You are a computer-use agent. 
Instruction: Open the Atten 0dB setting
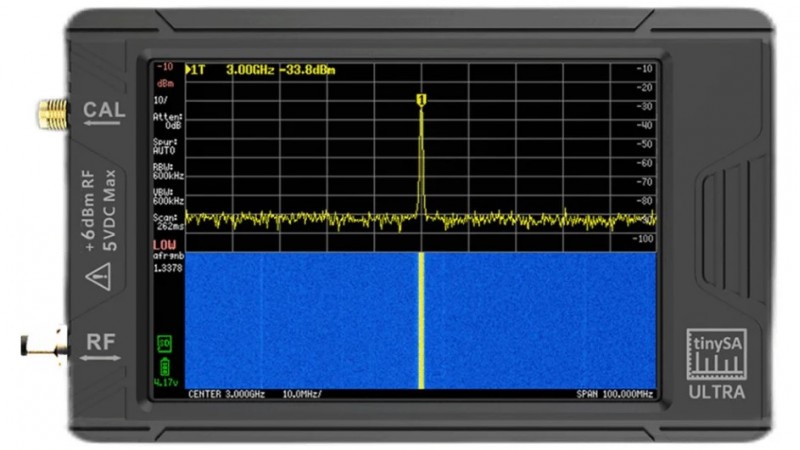click(x=166, y=121)
